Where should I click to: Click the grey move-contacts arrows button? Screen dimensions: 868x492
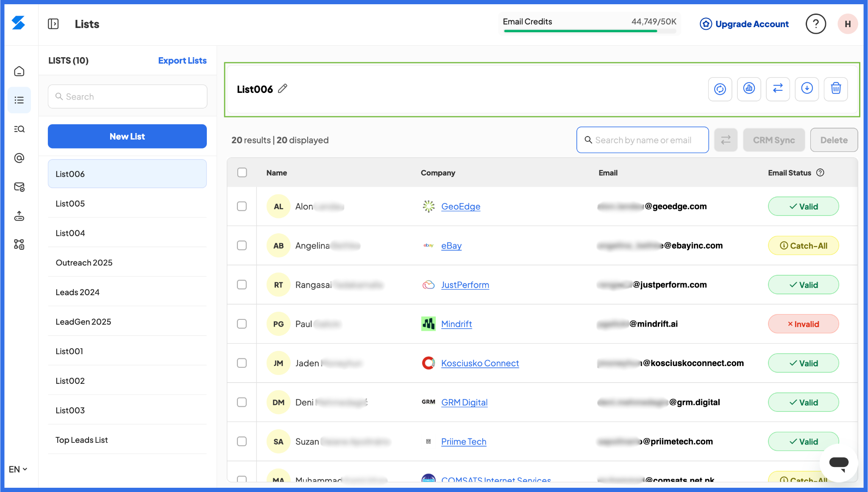pos(726,140)
